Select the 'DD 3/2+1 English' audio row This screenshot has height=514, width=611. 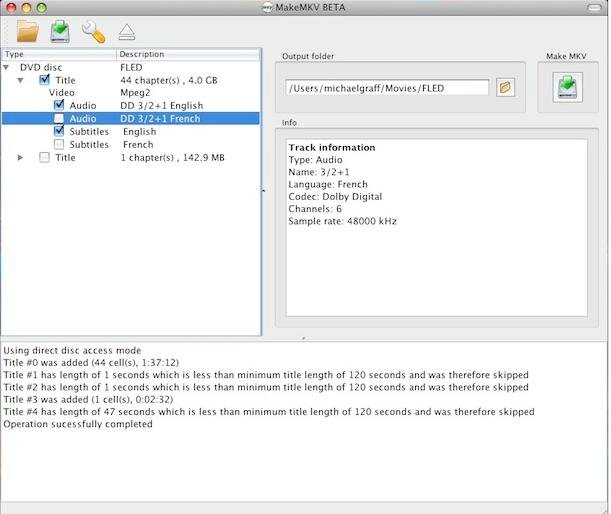pyautogui.click(x=131, y=106)
